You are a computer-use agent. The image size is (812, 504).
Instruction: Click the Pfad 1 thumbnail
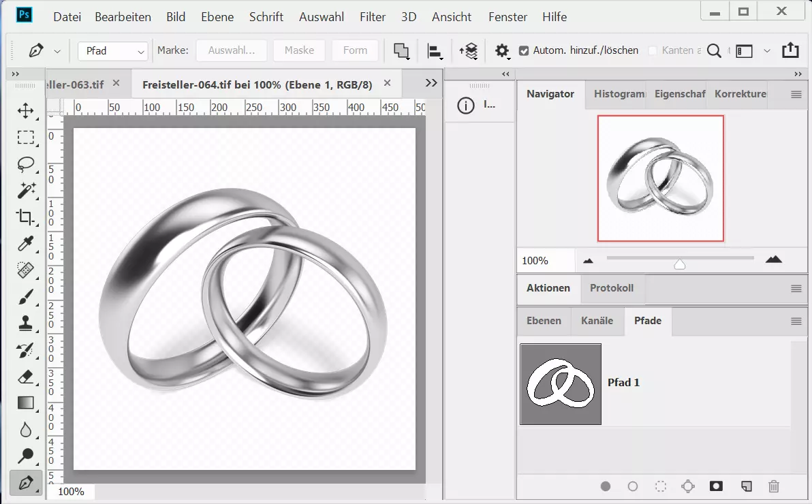(561, 384)
